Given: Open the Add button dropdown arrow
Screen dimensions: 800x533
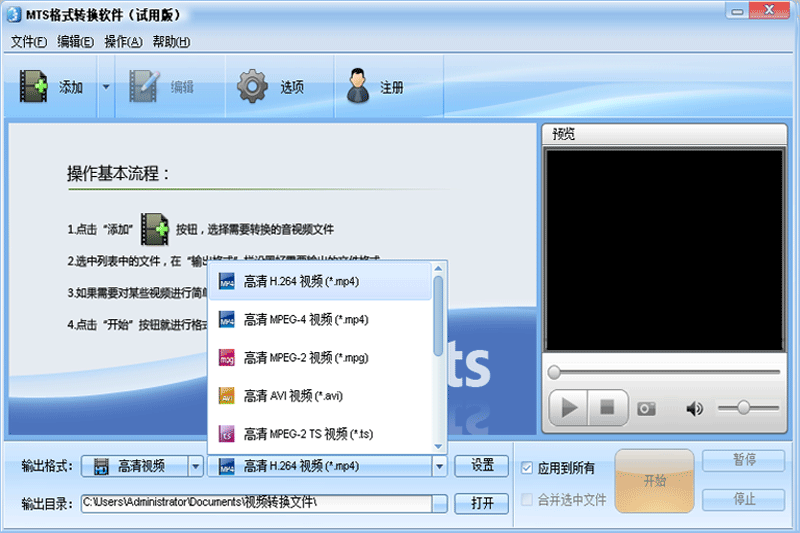Looking at the screenshot, I should tap(106, 87).
